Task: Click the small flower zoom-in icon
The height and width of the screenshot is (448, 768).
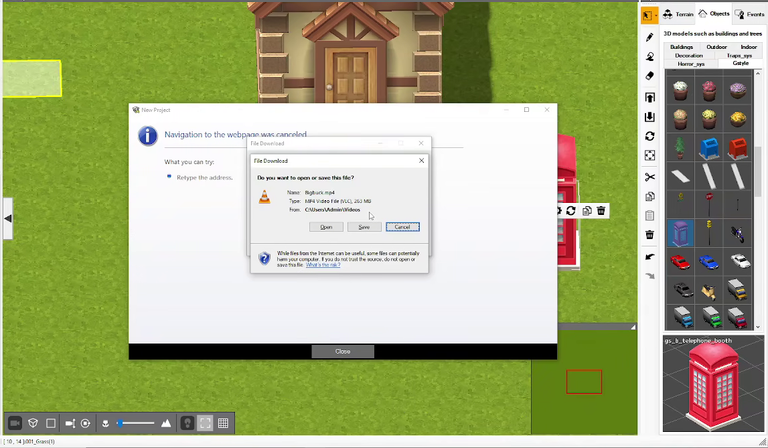Action: point(105,424)
